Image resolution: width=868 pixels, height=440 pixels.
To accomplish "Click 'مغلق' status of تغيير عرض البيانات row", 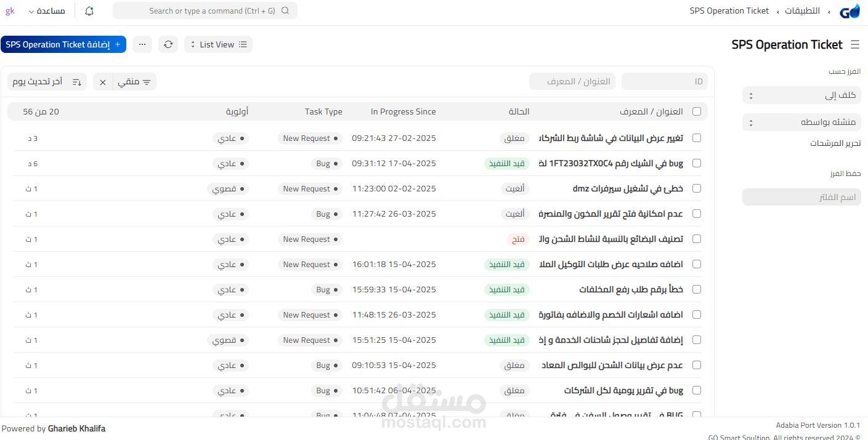I will (514, 138).
